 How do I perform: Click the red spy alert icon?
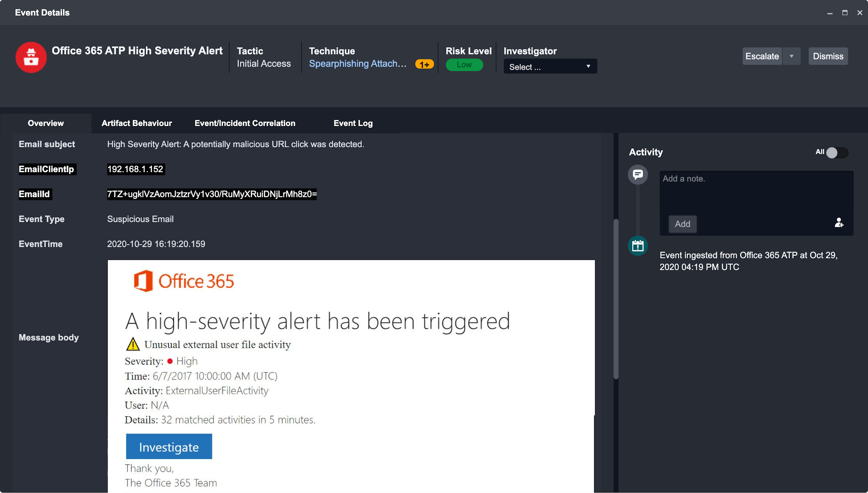(x=31, y=57)
